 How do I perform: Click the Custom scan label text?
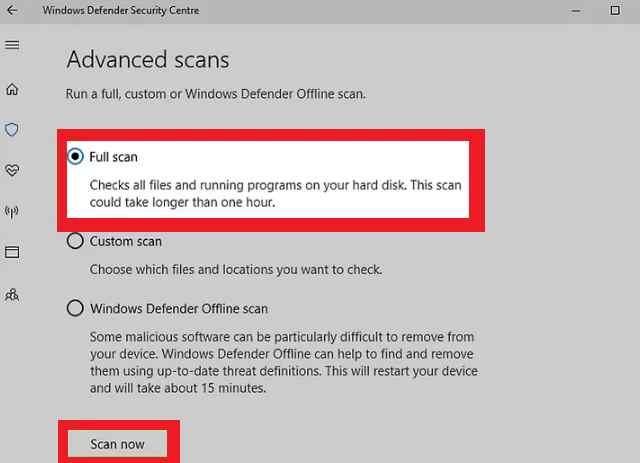(126, 241)
